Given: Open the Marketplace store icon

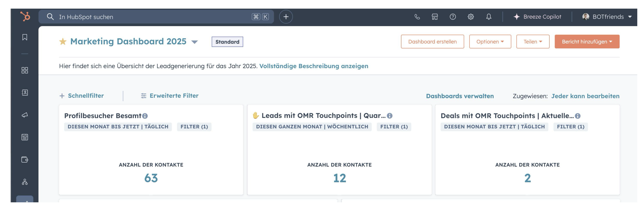Looking at the screenshot, I should pyautogui.click(x=435, y=17).
